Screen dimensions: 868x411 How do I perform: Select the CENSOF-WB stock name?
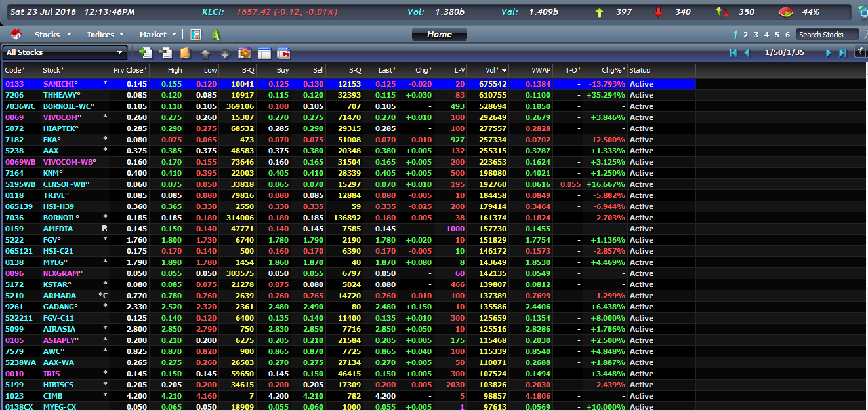[66, 184]
